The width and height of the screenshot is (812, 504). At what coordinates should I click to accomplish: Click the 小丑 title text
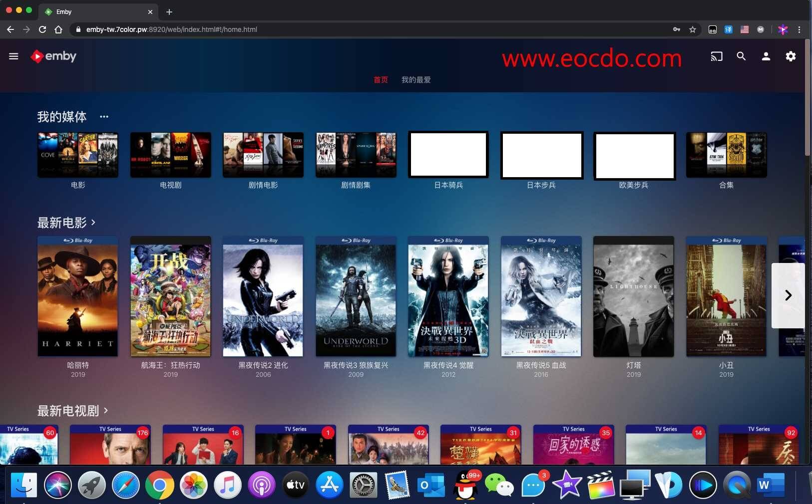727,365
